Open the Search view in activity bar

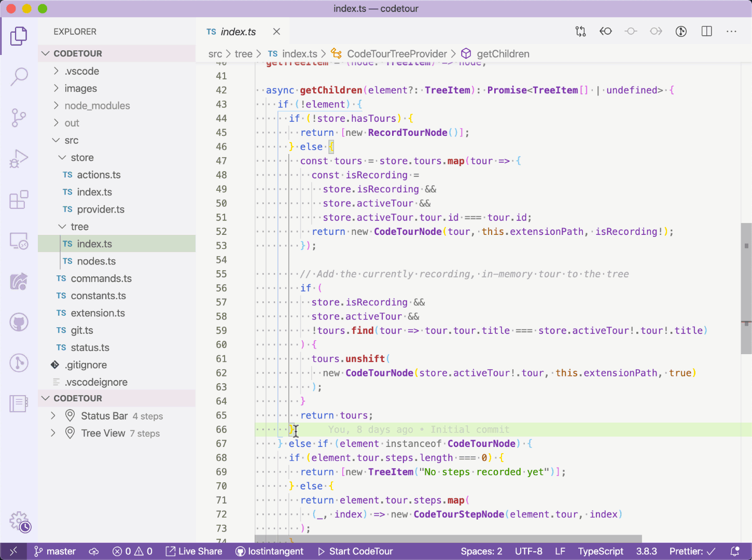[19, 77]
